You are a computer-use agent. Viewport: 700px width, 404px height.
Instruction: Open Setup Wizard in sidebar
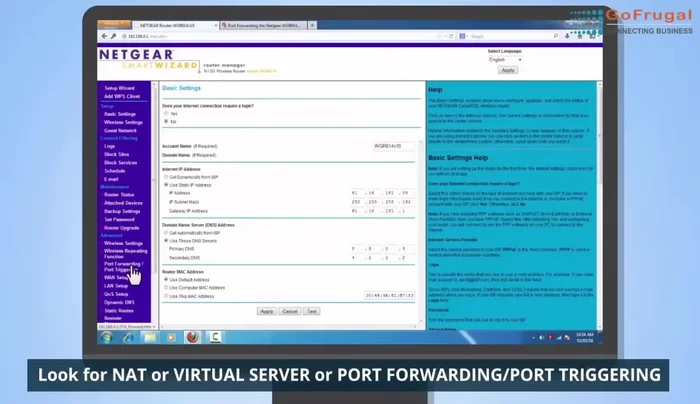(x=119, y=88)
